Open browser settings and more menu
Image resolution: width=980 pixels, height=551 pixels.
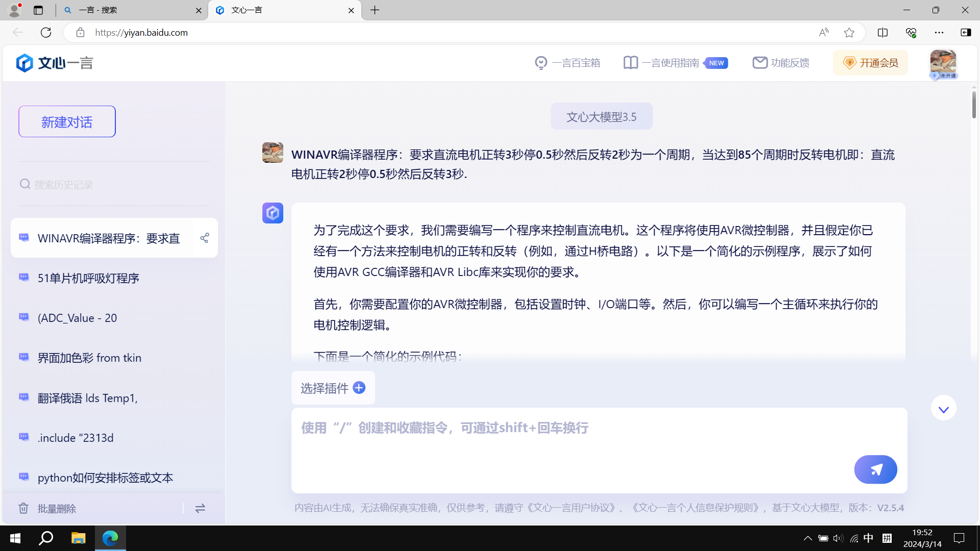(x=939, y=32)
